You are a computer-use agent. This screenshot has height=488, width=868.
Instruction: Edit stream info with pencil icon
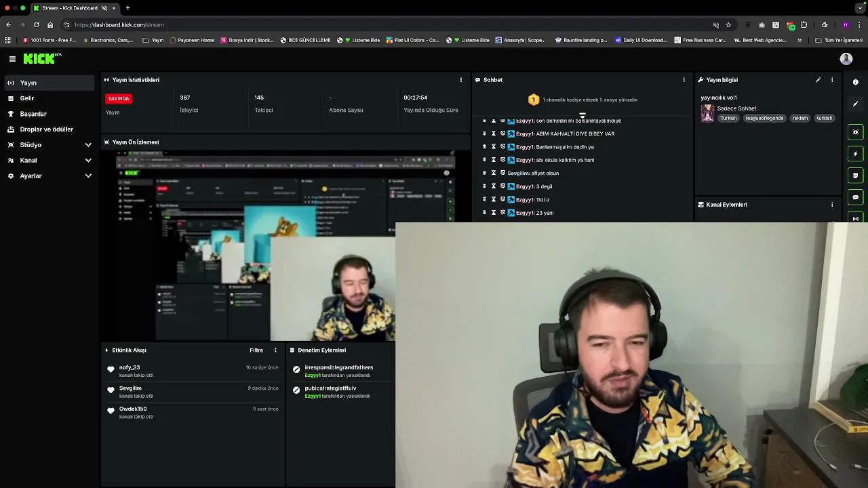coord(818,80)
